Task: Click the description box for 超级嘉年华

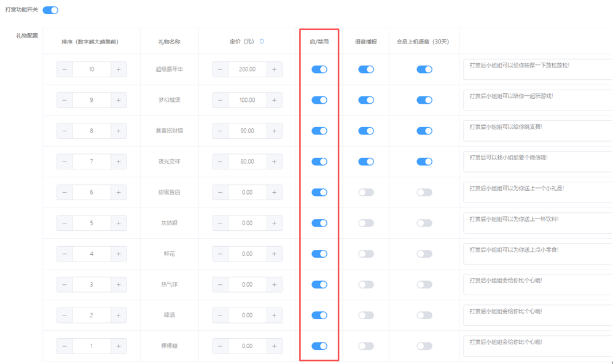Action: (x=538, y=69)
